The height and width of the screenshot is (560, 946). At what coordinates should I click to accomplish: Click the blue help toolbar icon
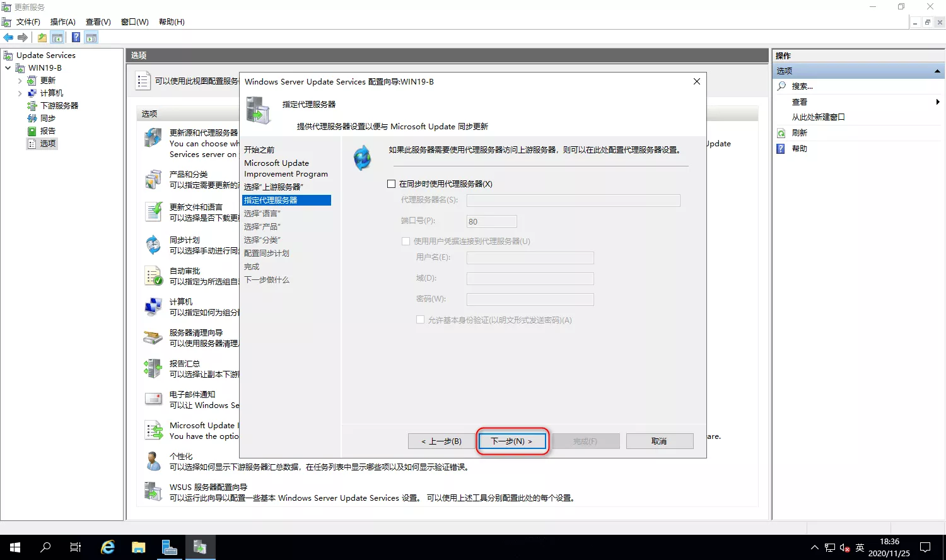(76, 38)
